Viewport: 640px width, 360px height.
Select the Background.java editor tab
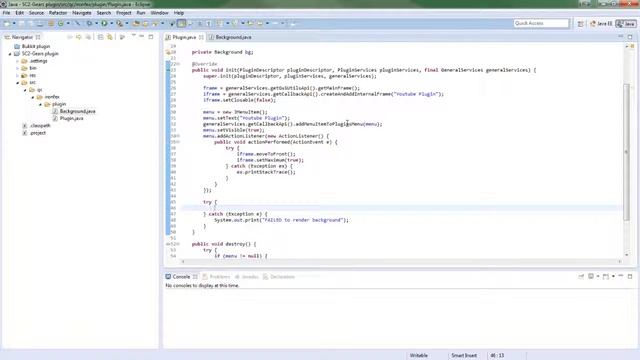(x=230, y=37)
